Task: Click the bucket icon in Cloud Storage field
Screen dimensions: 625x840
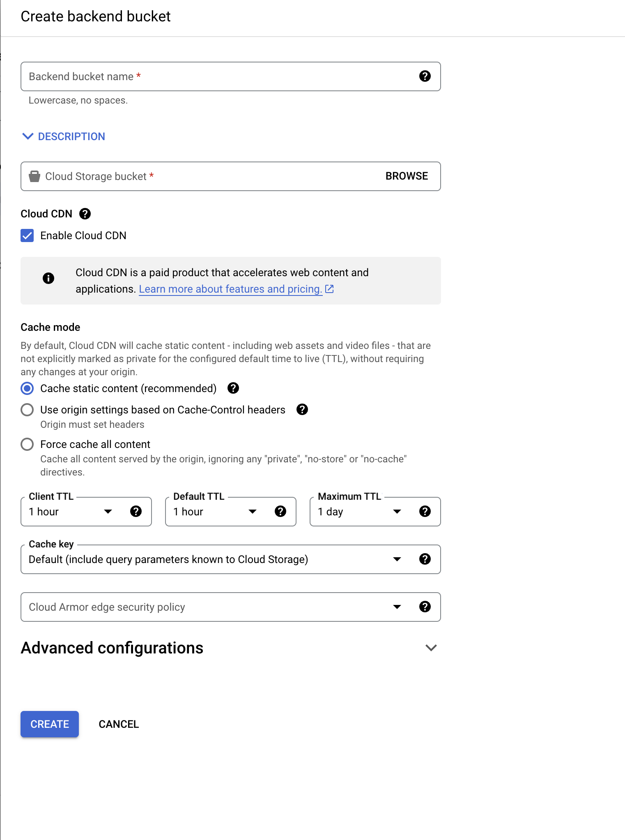Action: click(x=34, y=176)
